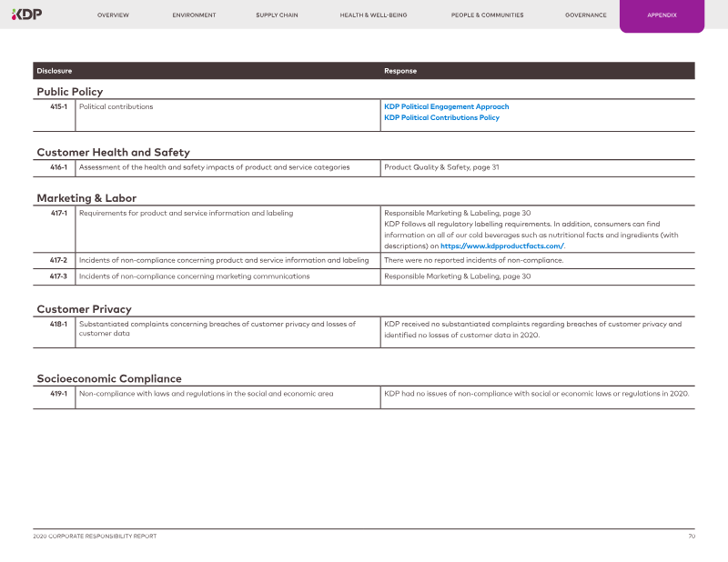Image resolution: width=728 pixels, height=562 pixels.
Task: Open the KDP Political Engagement Approach link
Action: [x=446, y=106]
